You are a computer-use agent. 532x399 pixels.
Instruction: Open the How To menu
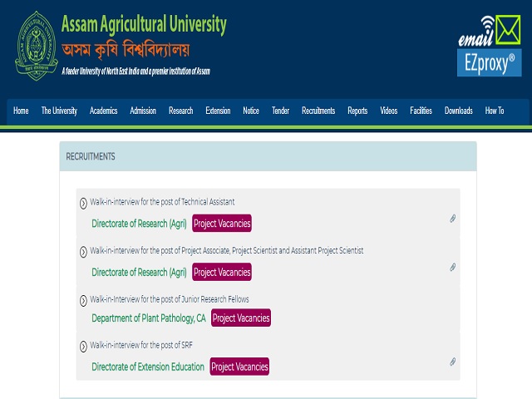click(495, 111)
